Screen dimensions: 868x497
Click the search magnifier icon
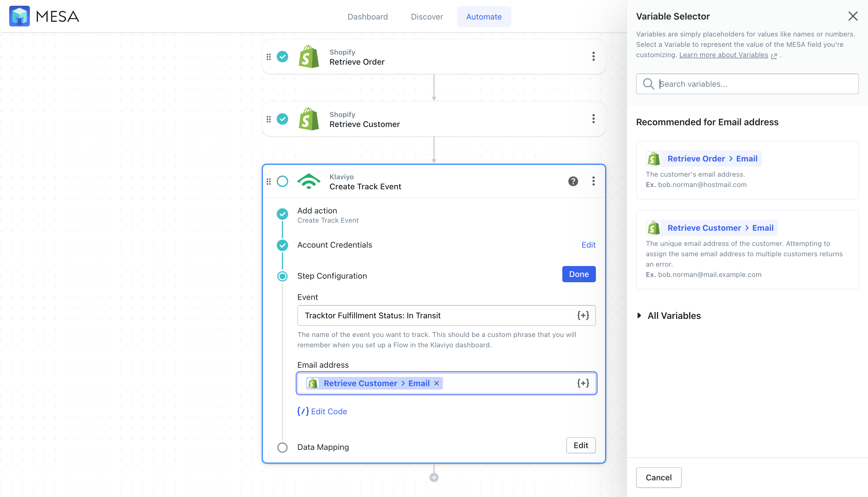click(648, 84)
